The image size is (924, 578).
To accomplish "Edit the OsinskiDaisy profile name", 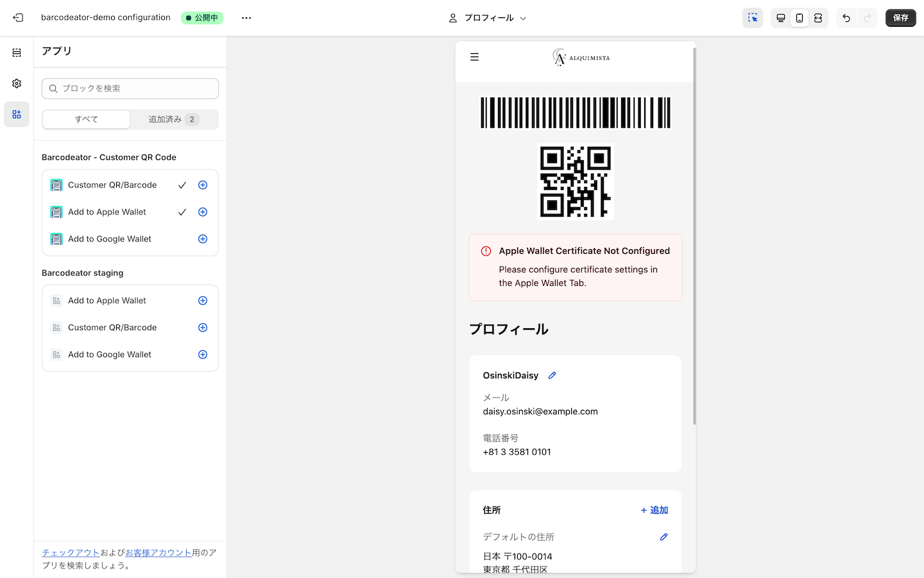I will (x=552, y=376).
